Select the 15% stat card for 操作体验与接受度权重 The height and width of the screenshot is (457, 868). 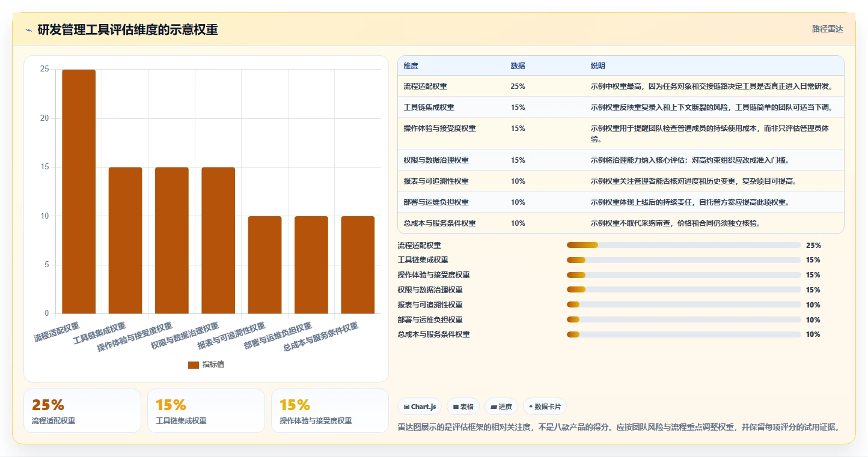pyautogui.click(x=330, y=411)
